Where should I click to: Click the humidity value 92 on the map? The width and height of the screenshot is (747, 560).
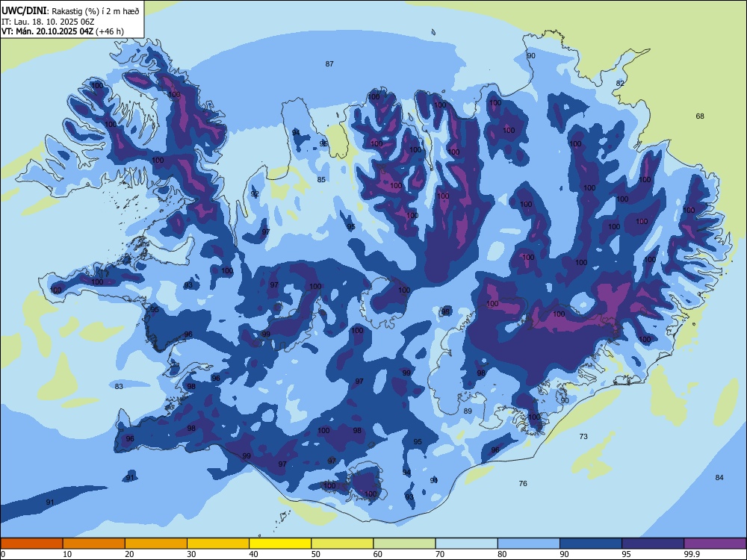[x=255, y=194]
